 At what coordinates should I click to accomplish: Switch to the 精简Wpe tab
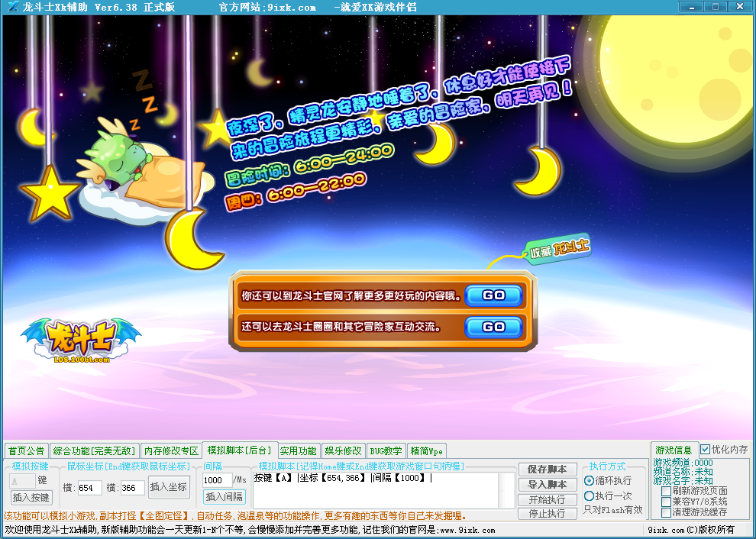(426, 450)
